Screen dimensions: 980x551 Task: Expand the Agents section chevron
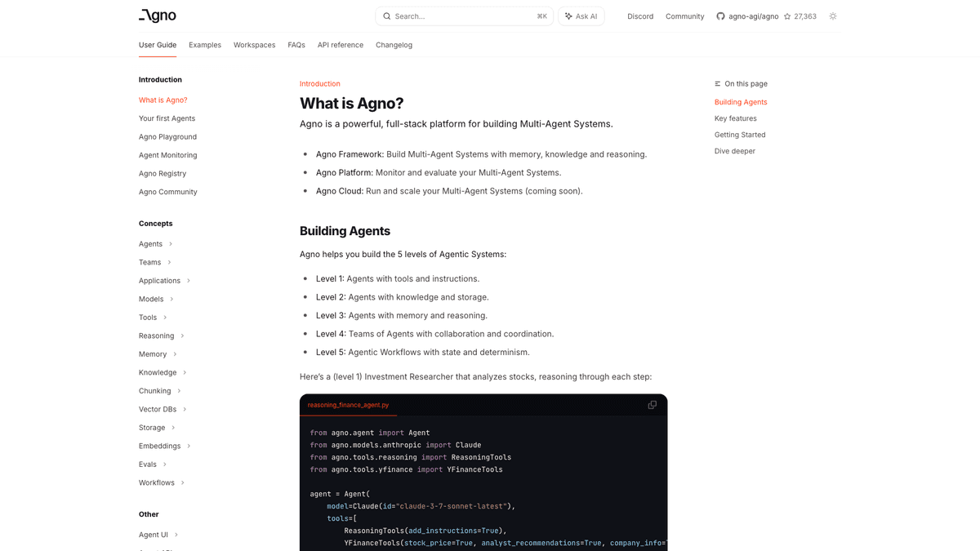[171, 244]
